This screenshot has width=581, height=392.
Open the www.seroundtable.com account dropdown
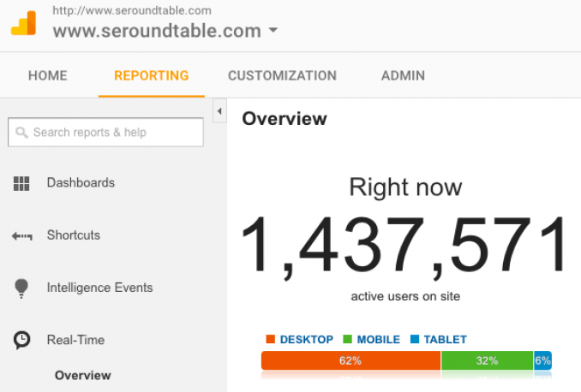[x=273, y=31]
